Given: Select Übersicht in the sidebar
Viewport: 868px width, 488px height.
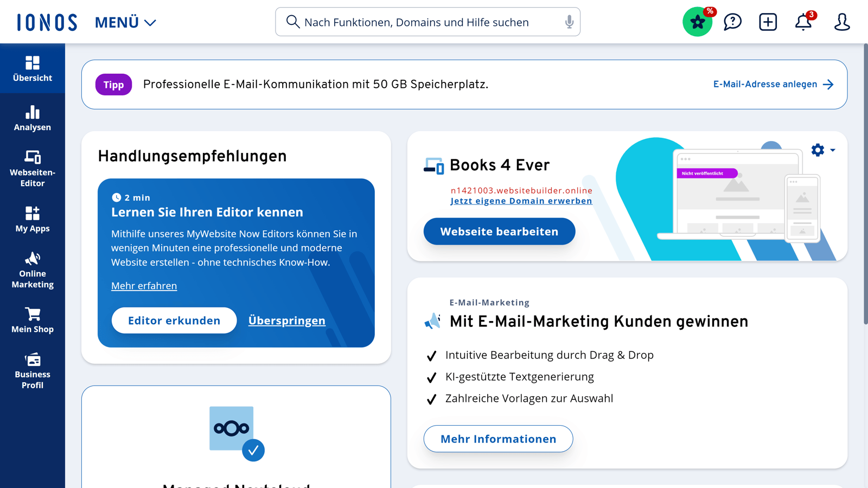Looking at the screenshot, I should [33, 68].
